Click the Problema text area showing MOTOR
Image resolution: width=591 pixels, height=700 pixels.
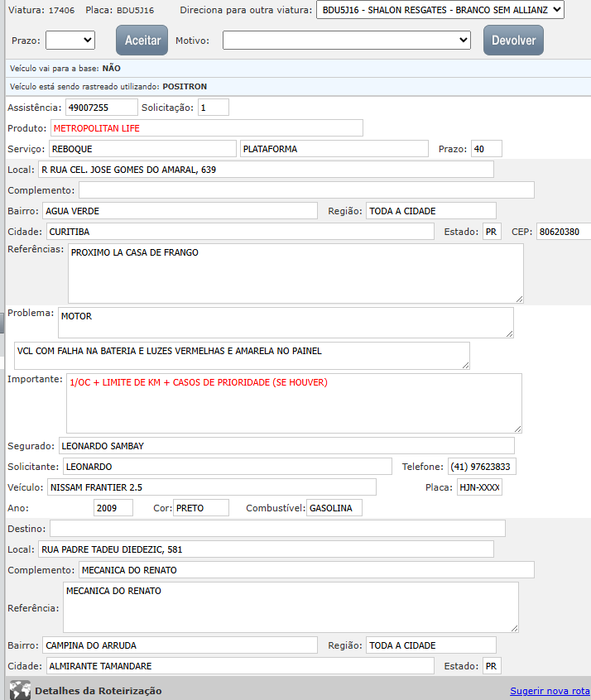tap(285, 323)
